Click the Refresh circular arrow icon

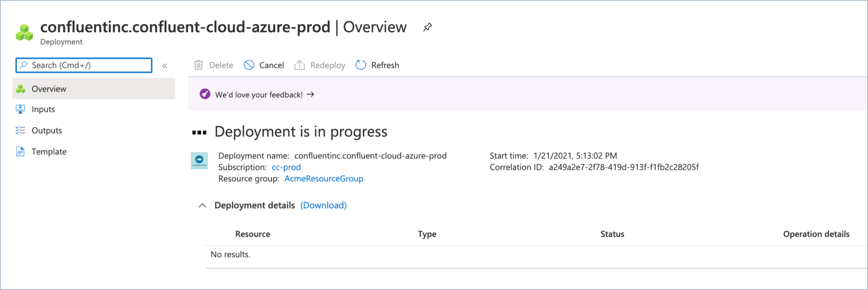361,65
